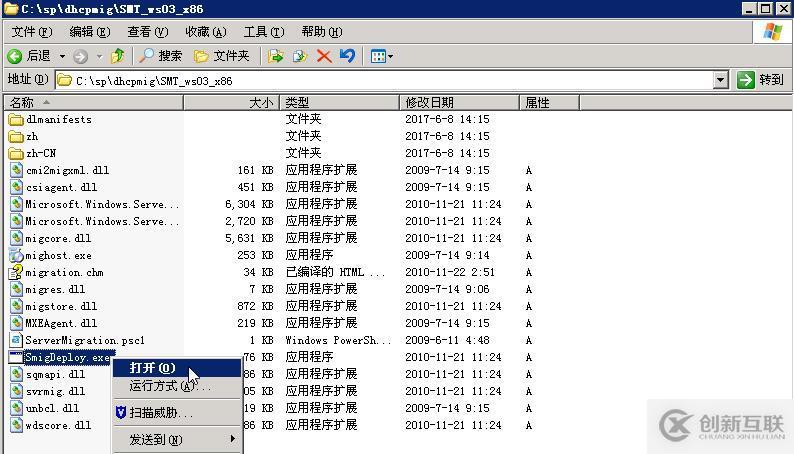
Task: Select MXEAgent.dll file icon
Action: tap(16, 323)
